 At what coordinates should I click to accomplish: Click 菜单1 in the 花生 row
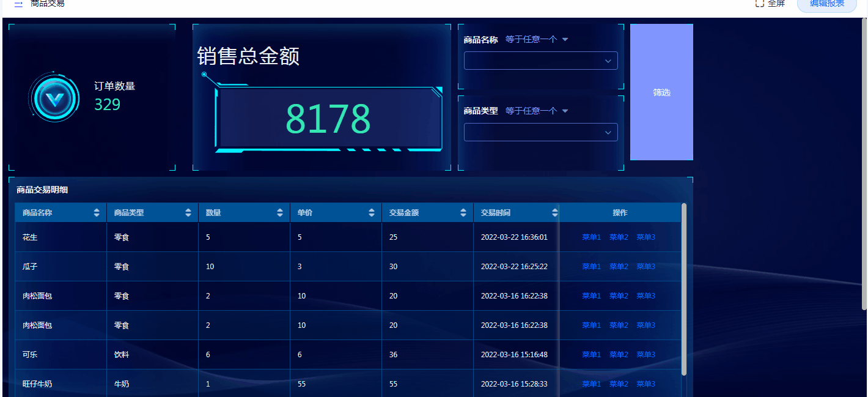pyautogui.click(x=591, y=237)
